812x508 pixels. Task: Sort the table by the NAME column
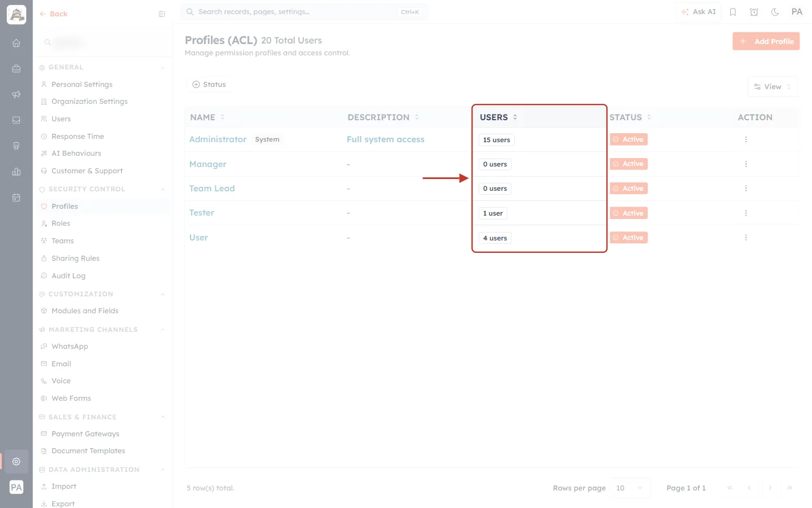[x=207, y=117]
